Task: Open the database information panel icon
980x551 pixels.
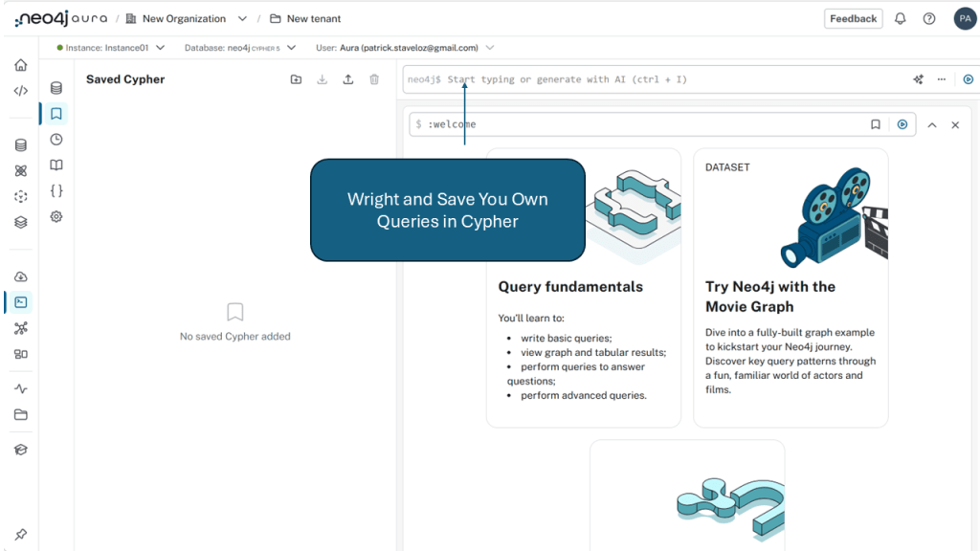Action: [x=56, y=88]
